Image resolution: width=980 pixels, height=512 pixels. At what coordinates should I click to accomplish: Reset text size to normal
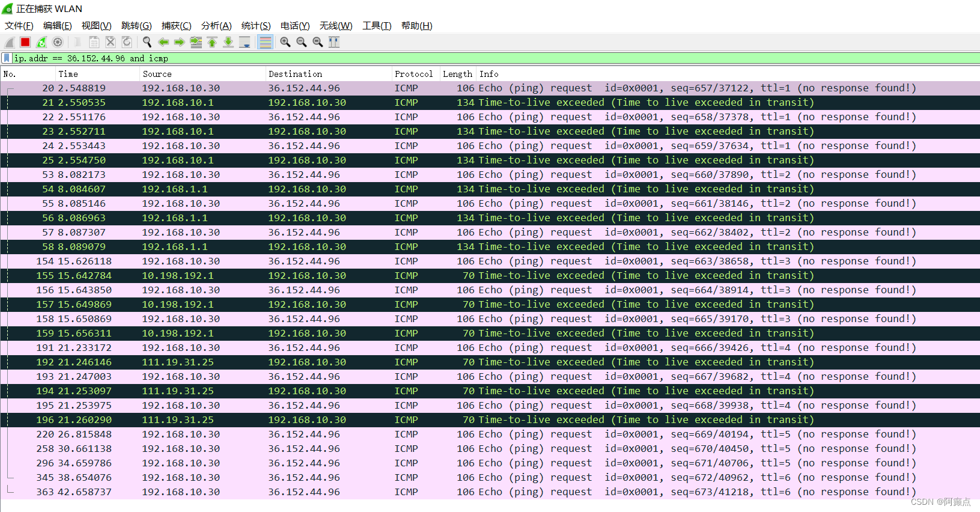point(317,42)
